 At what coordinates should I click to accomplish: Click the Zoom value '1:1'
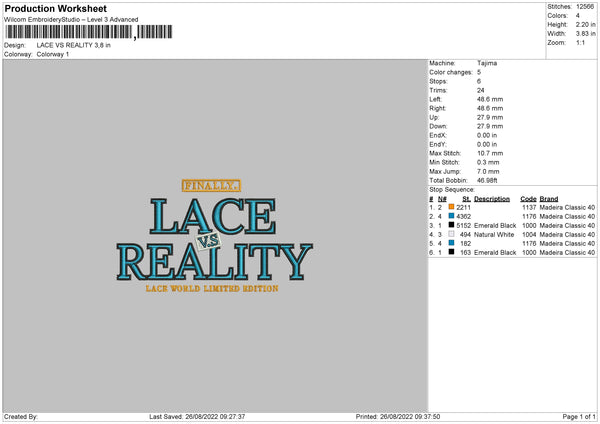click(x=580, y=42)
